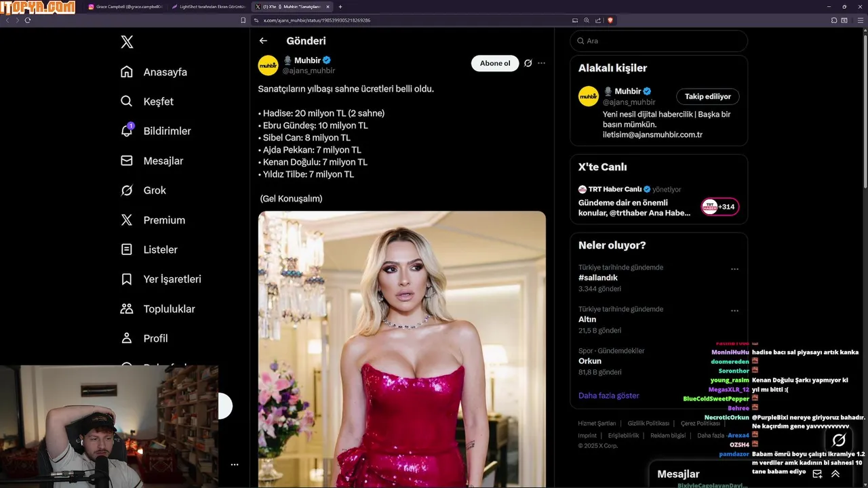The image size is (868, 488).
Task: Switch to the LightShot browser tab
Action: coord(209,6)
